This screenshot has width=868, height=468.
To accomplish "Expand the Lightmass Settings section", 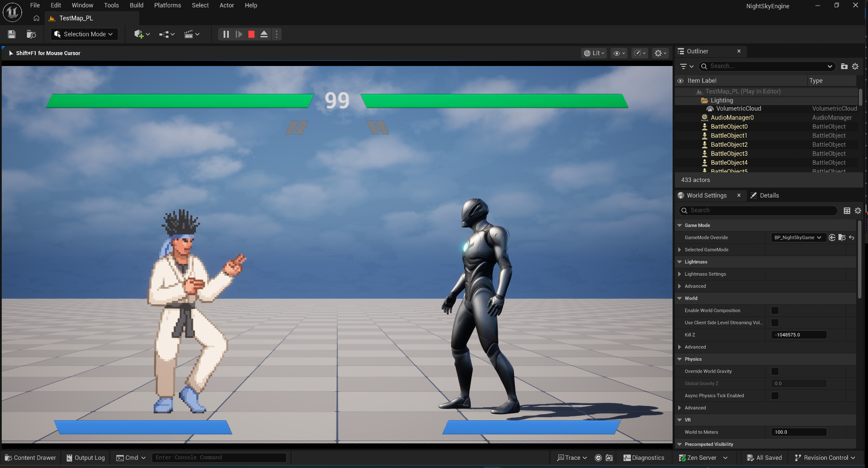I will point(680,274).
